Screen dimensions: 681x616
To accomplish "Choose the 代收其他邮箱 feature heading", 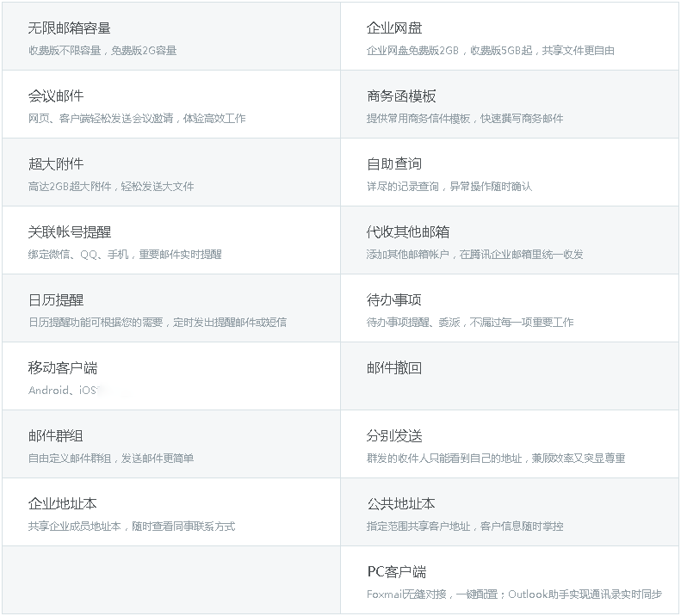I will [x=408, y=232].
